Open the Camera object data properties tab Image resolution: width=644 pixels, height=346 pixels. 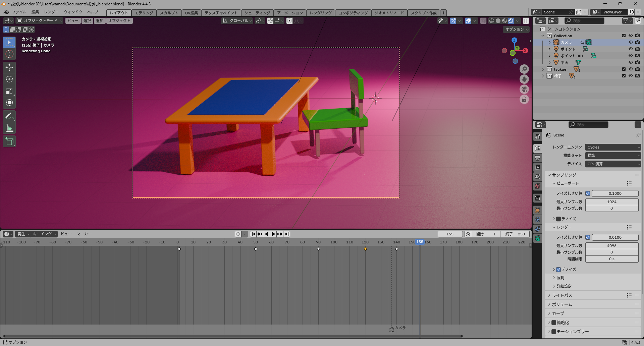pyautogui.click(x=538, y=238)
